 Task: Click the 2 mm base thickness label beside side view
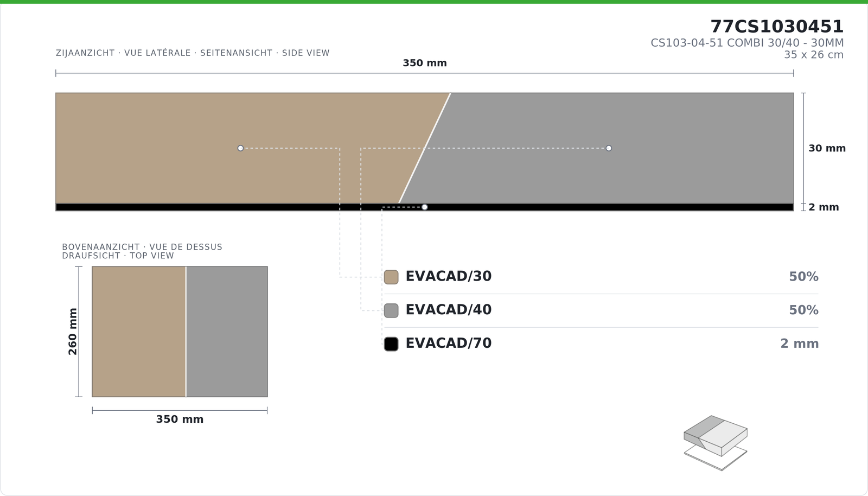824,207
